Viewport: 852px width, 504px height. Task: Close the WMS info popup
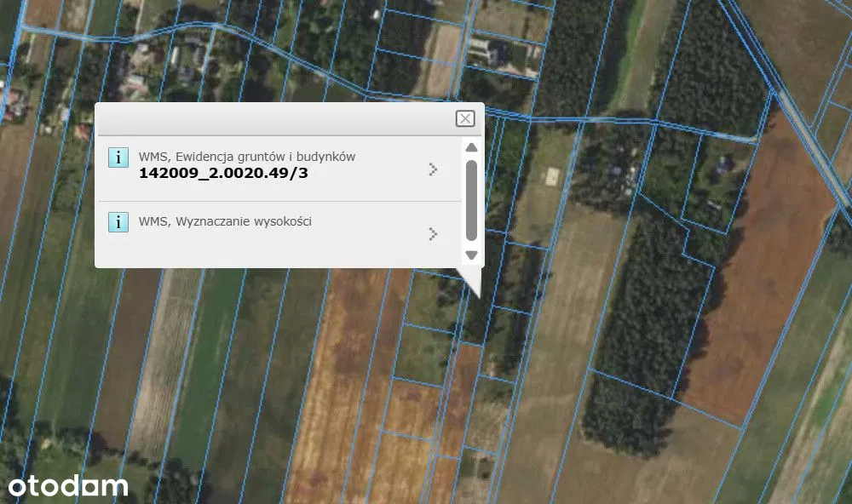click(x=464, y=118)
